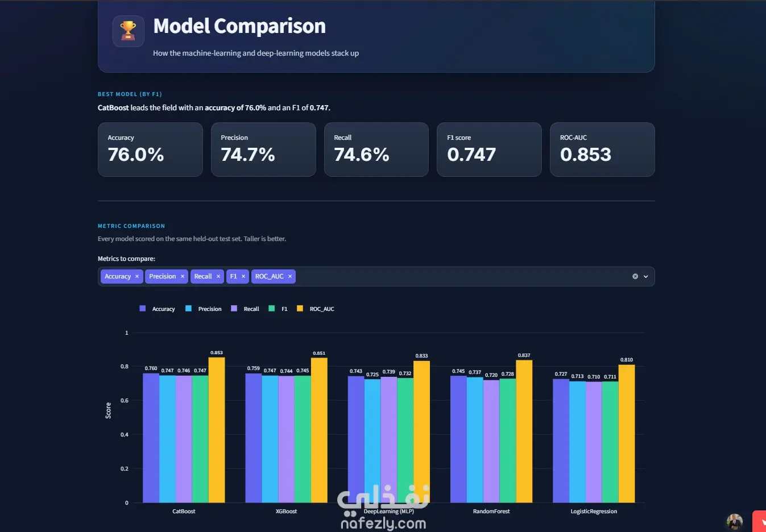Click LogisticRegression F1 bar labeled 0.711

tap(610, 442)
